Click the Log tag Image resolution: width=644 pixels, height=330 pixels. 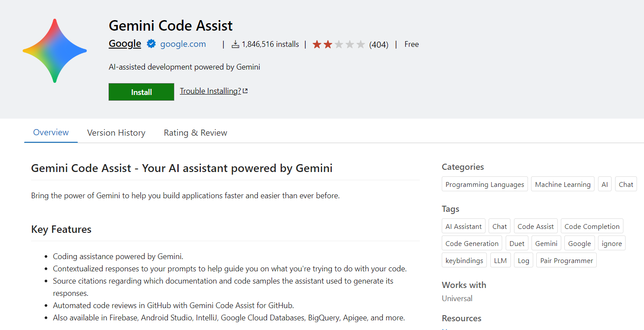click(524, 260)
